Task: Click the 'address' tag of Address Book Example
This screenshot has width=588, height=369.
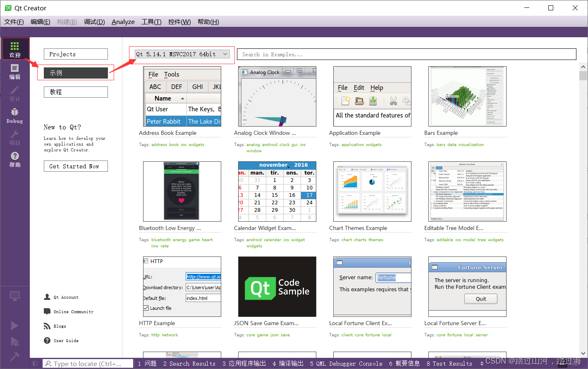Action: click(159, 145)
